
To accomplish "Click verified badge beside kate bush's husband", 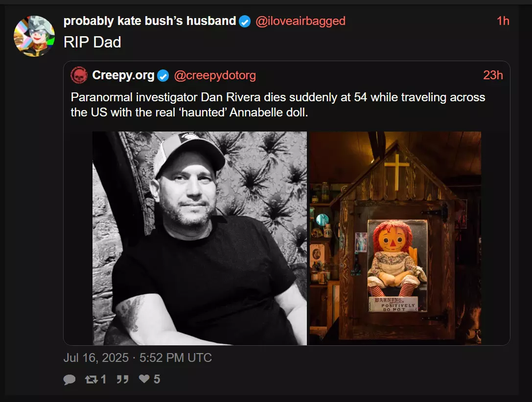I will coord(245,22).
